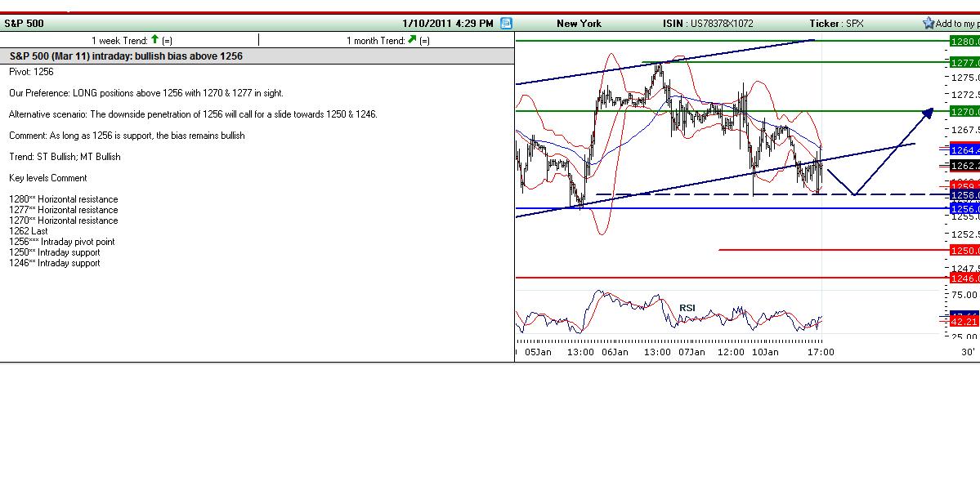Click the "Alternative scenario" line
980x490 pixels.
pyautogui.click(x=193, y=114)
